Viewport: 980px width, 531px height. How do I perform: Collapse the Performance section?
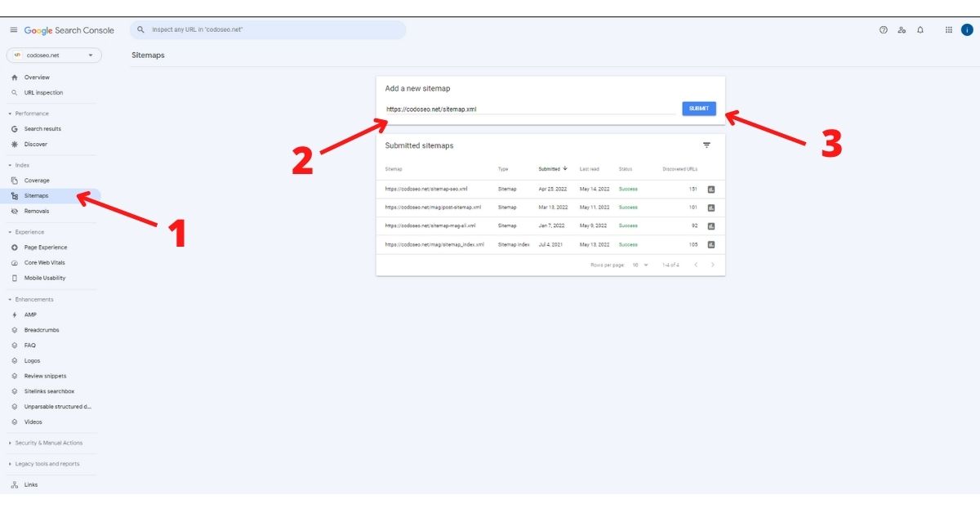click(x=29, y=114)
